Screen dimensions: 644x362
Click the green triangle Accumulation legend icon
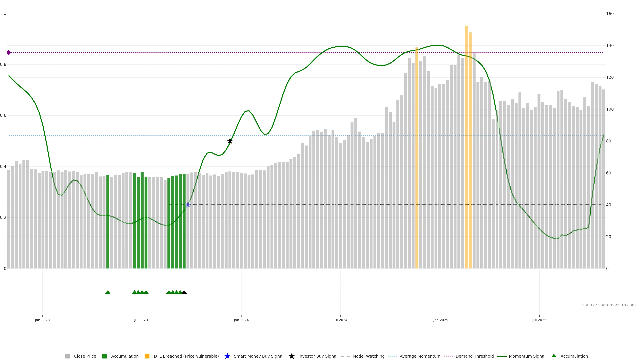click(x=554, y=356)
